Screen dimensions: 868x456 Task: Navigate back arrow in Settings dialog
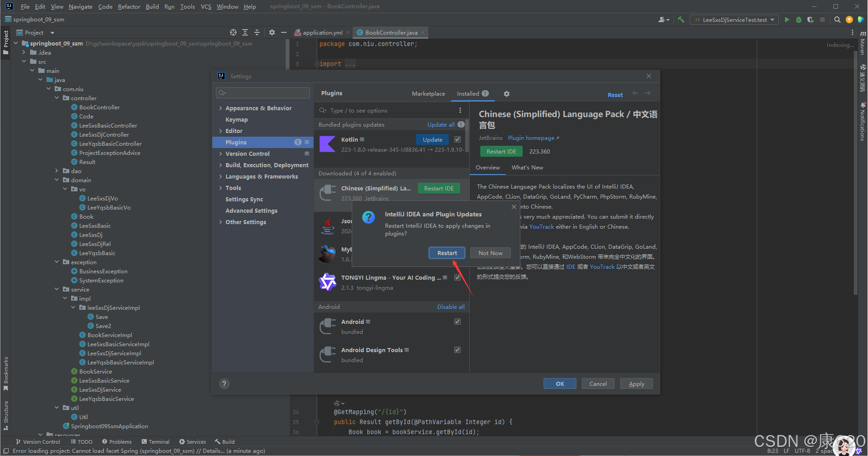click(636, 93)
